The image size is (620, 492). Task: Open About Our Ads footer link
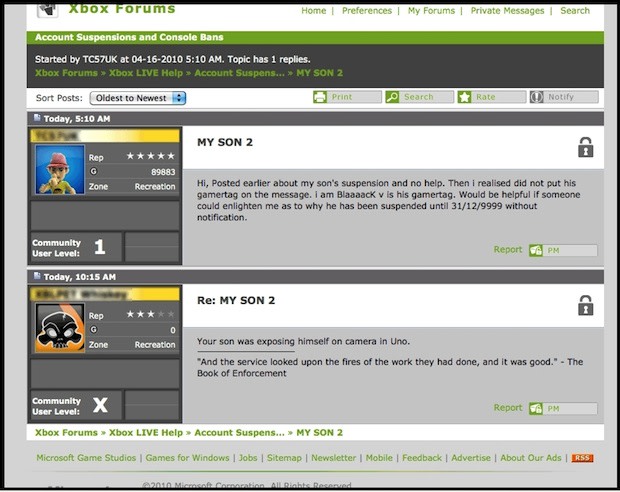click(x=531, y=458)
